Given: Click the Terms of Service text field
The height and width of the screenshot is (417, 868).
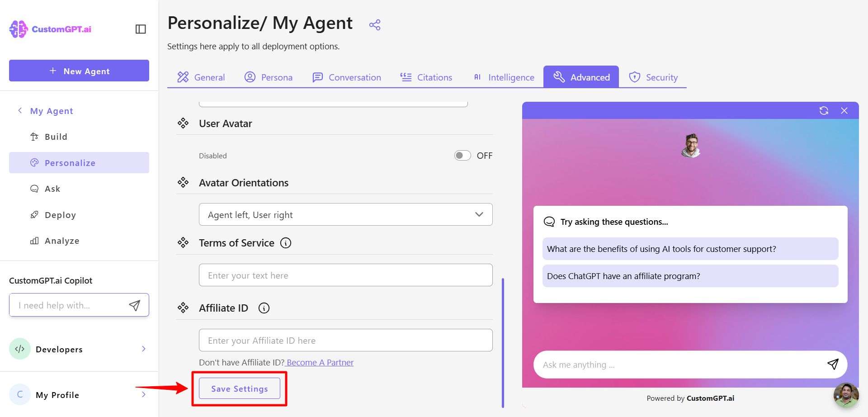Looking at the screenshot, I should pos(346,275).
